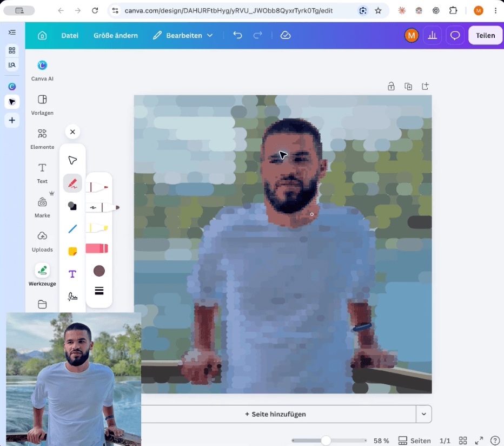Choose the blue line tool
504x446 pixels.
tap(72, 229)
